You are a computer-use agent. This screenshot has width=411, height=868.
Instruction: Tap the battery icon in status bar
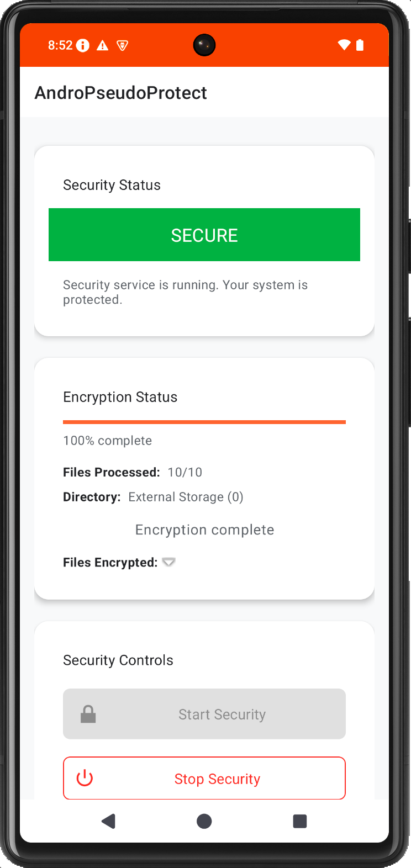coord(360,45)
